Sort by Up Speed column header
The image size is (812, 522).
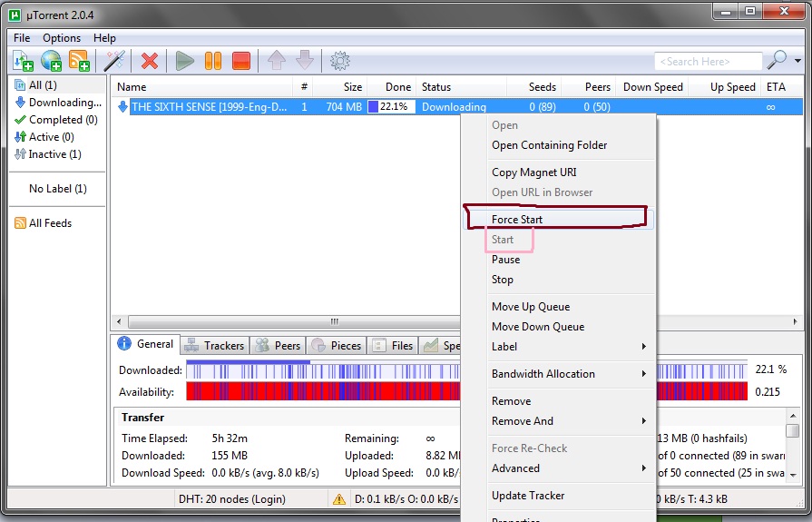726,87
